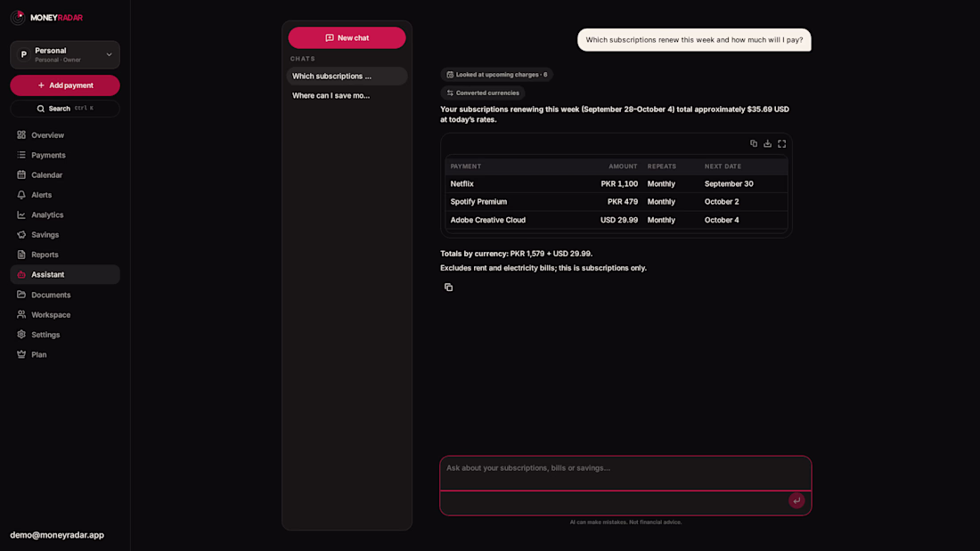
Task: Open the Documents section
Action: [65, 295]
